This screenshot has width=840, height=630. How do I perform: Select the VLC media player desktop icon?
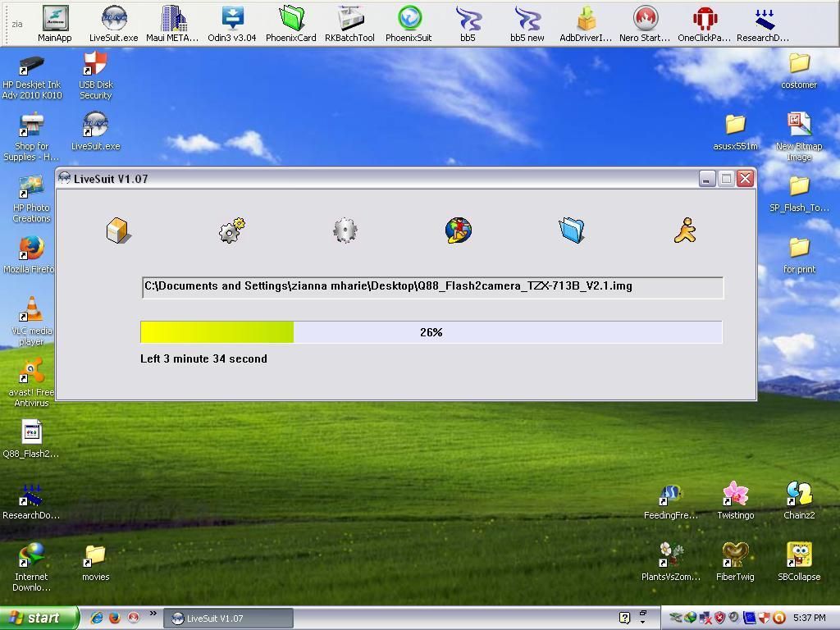coord(31,320)
